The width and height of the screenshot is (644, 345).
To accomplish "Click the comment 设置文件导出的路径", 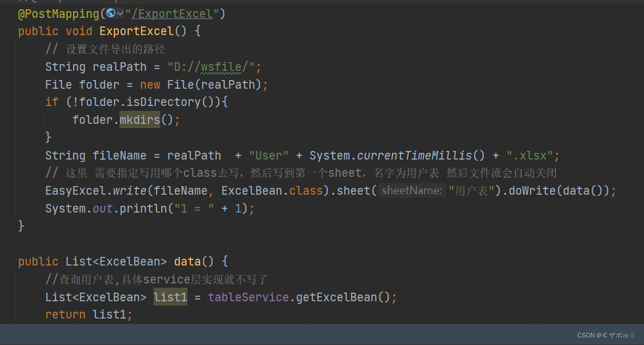I will (105, 49).
